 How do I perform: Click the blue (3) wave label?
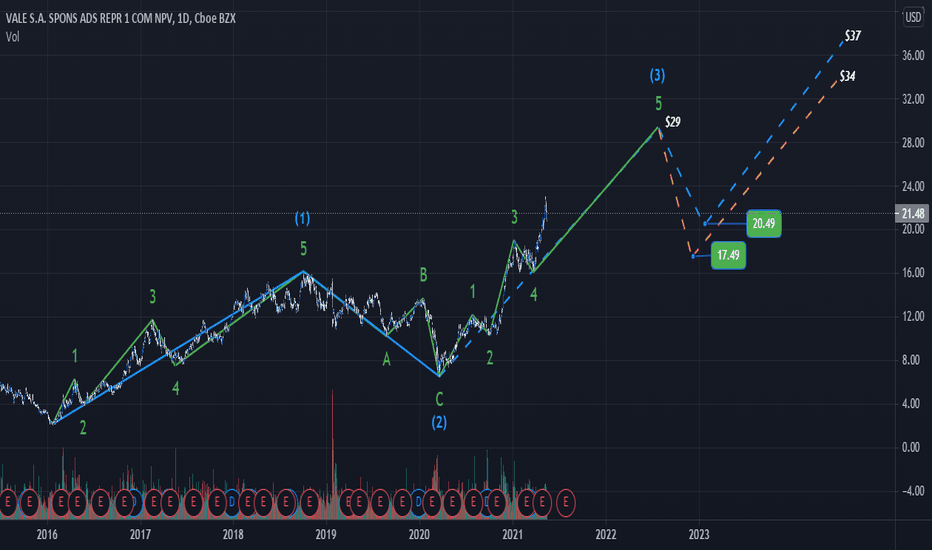click(x=657, y=75)
